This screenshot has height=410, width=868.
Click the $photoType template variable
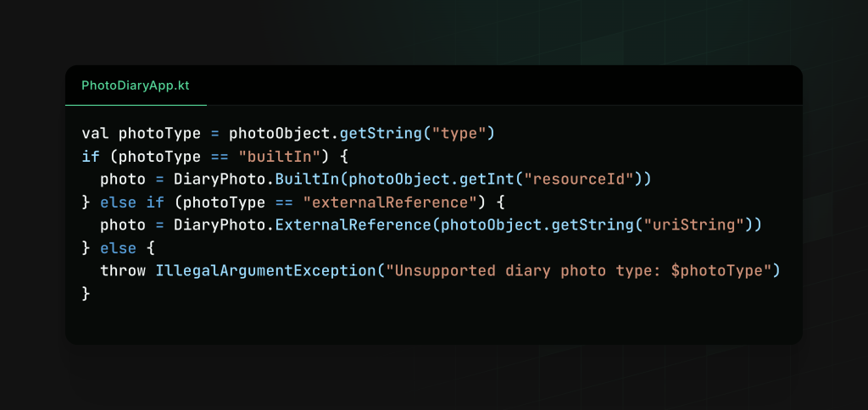[x=714, y=271]
